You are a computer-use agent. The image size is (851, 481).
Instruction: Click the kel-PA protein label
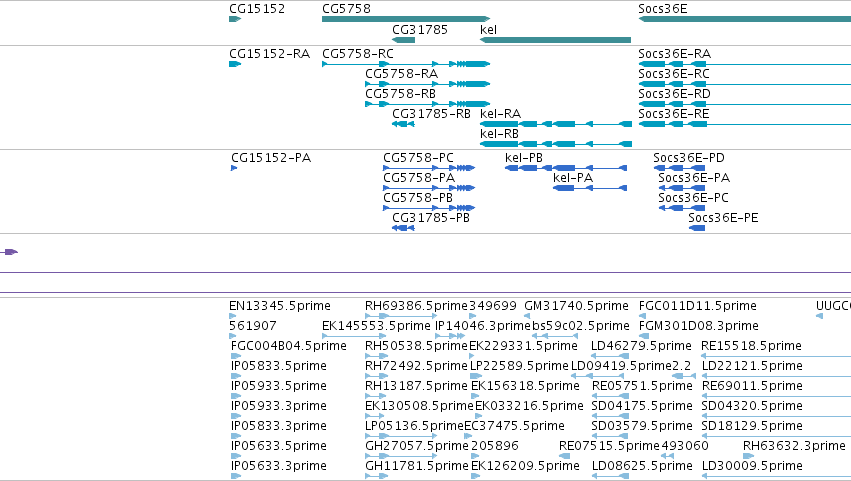point(573,178)
